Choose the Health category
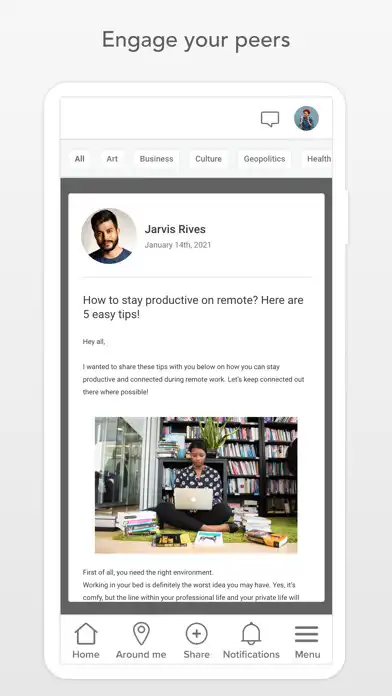Screen dimensions: 392x696 point(317,159)
